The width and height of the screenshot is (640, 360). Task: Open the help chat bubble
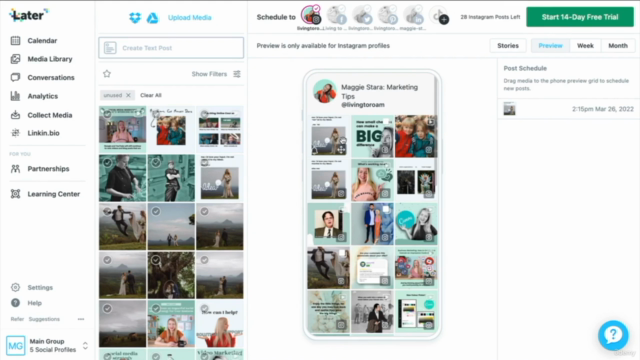[x=613, y=335]
